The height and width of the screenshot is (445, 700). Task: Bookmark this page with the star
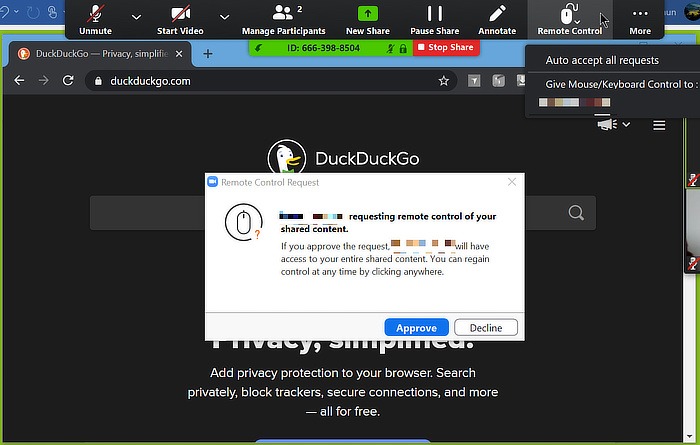pyautogui.click(x=443, y=81)
